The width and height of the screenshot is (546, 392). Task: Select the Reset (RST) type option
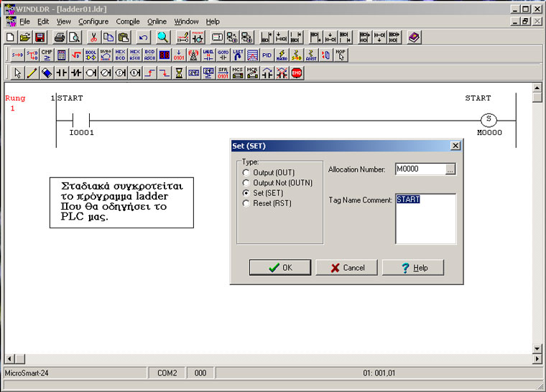[x=247, y=203]
